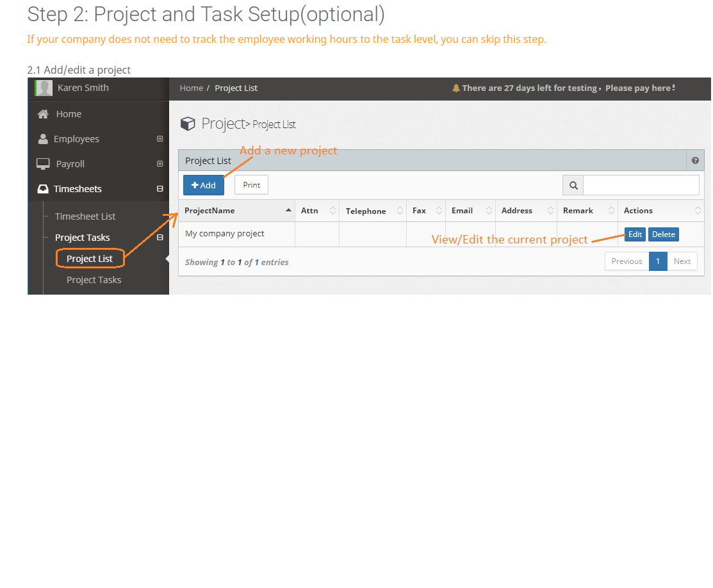Sort table by Address column
Image resolution: width=713 pixels, height=588 pixels.
click(x=526, y=211)
